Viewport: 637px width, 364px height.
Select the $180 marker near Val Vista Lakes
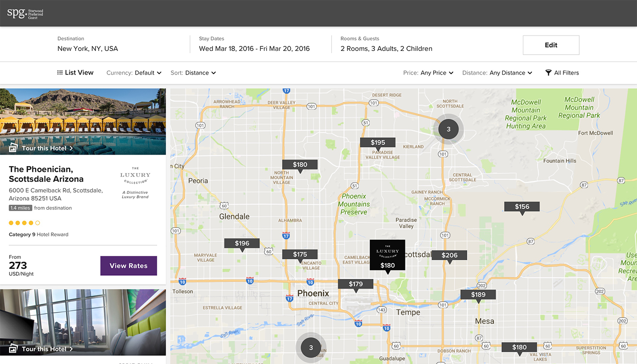coord(520,348)
